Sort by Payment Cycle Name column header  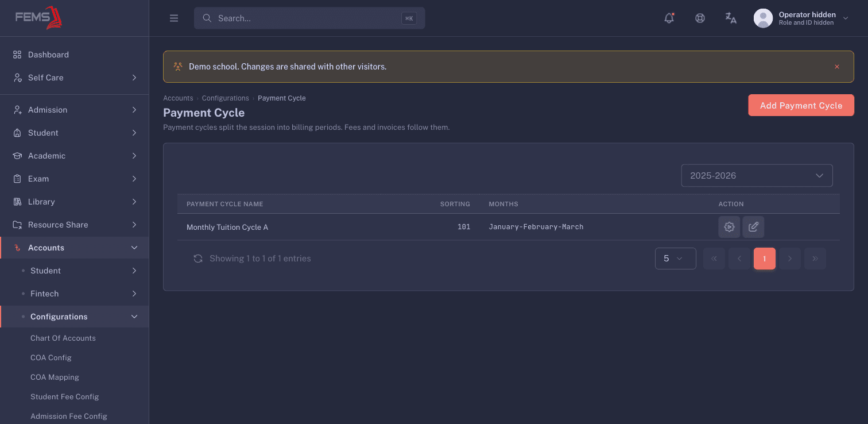pyautogui.click(x=225, y=204)
